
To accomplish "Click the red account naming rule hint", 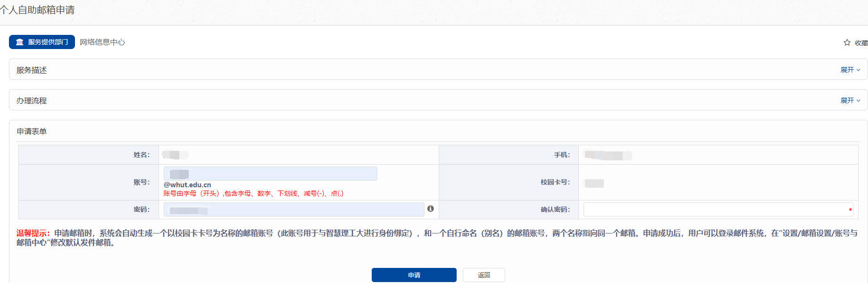I will click(x=253, y=193).
